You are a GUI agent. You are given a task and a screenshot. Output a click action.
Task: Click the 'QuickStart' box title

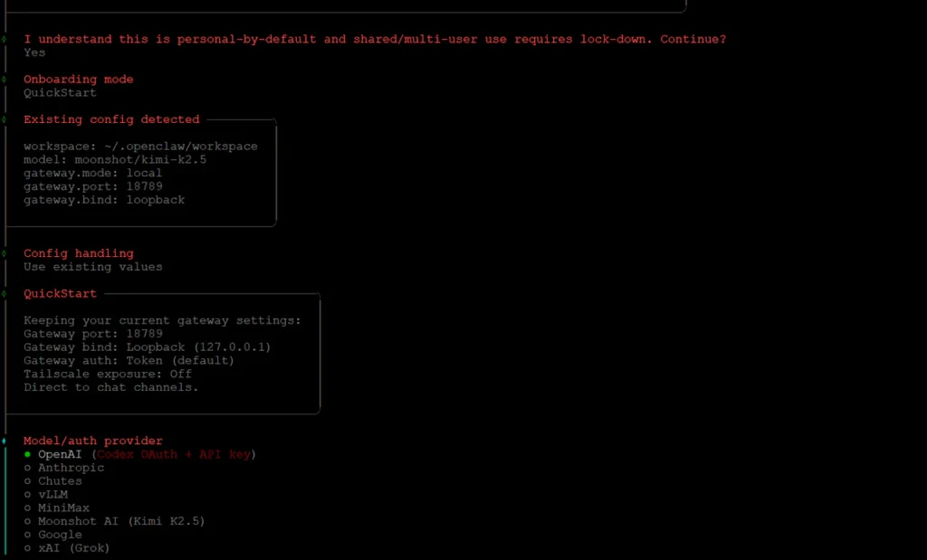[x=60, y=294]
